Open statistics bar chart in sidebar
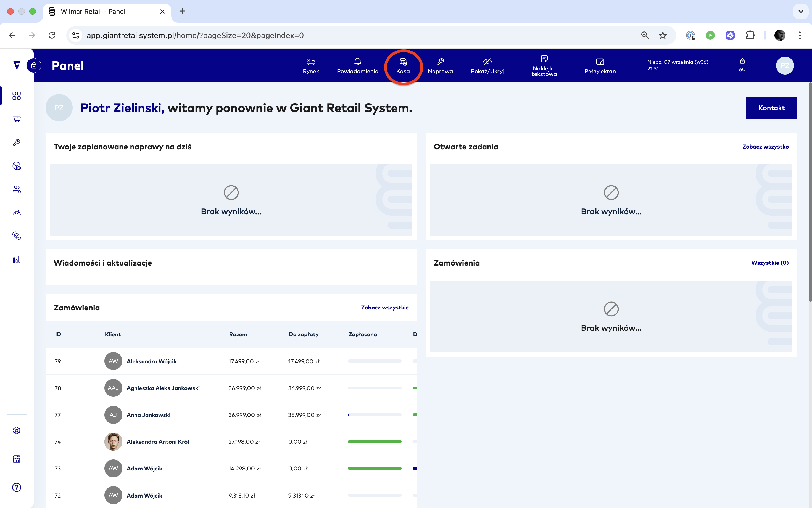Image resolution: width=812 pixels, height=508 pixels. (17, 259)
